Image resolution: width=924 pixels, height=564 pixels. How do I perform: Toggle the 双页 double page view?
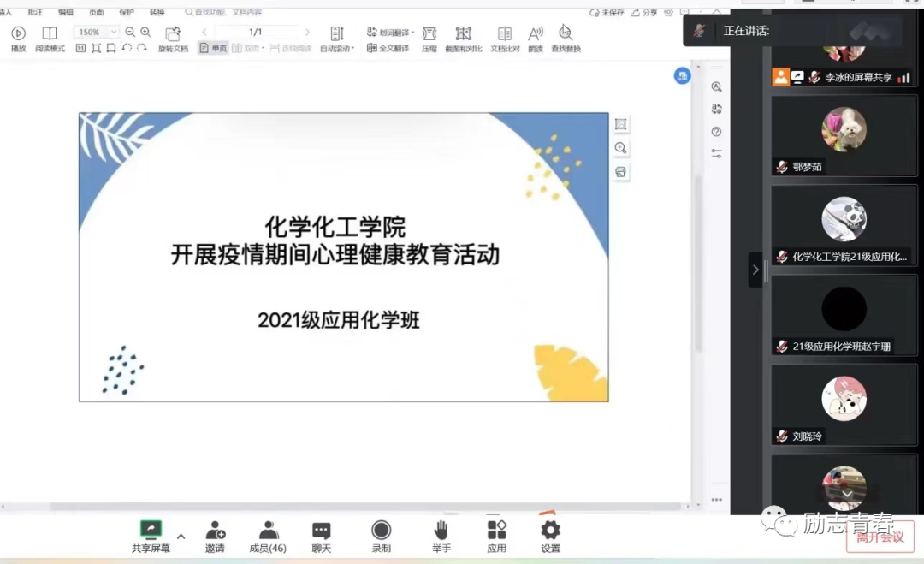(248, 49)
